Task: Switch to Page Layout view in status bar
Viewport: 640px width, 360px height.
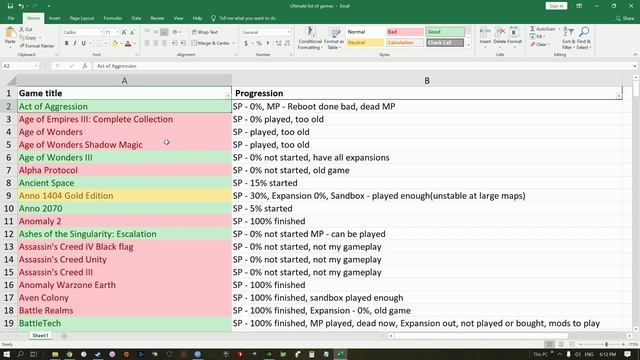Action: 561,344
